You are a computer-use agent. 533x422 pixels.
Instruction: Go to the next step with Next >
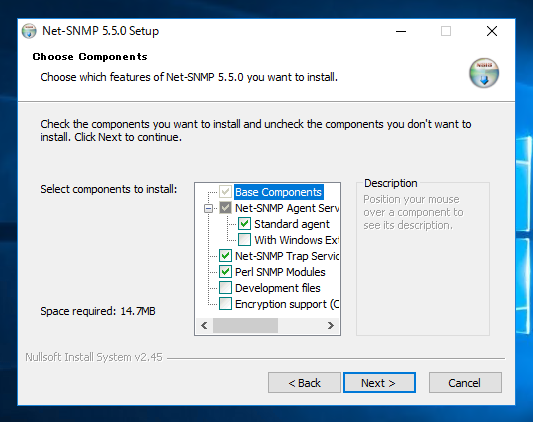(379, 383)
